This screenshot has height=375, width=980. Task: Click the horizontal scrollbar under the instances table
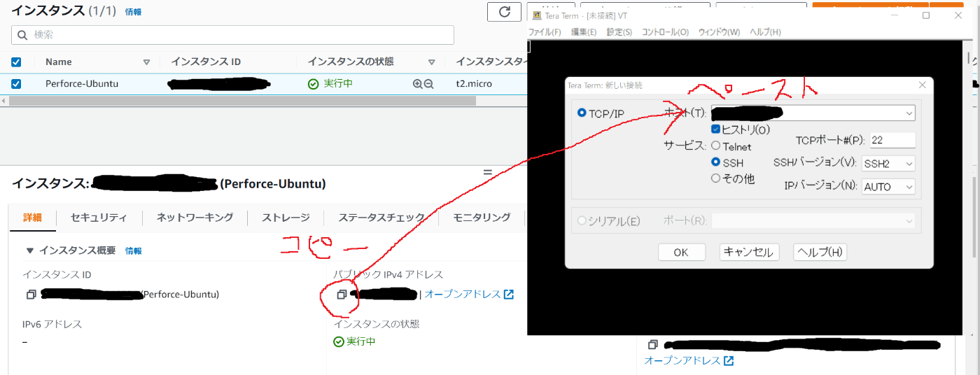coord(242,101)
